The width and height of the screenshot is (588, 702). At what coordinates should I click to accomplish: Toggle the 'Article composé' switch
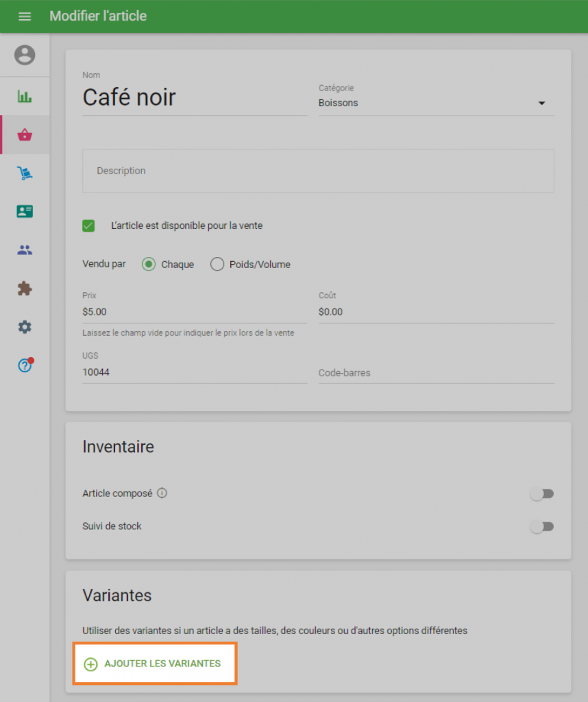[x=542, y=493]
